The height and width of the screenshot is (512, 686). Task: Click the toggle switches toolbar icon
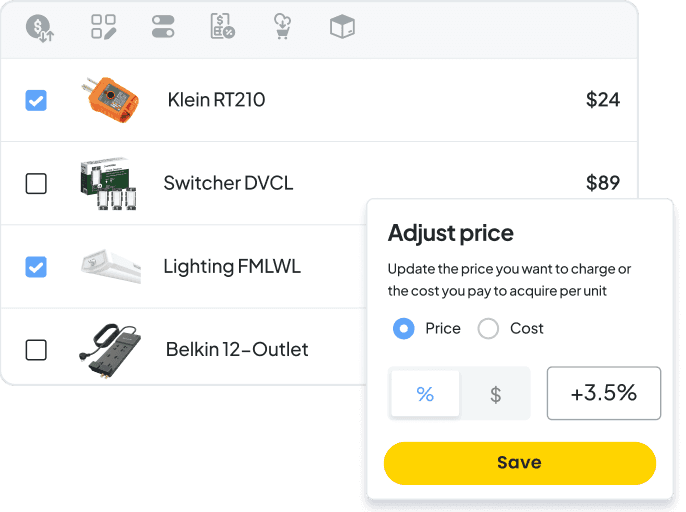[x=163, y=27]
